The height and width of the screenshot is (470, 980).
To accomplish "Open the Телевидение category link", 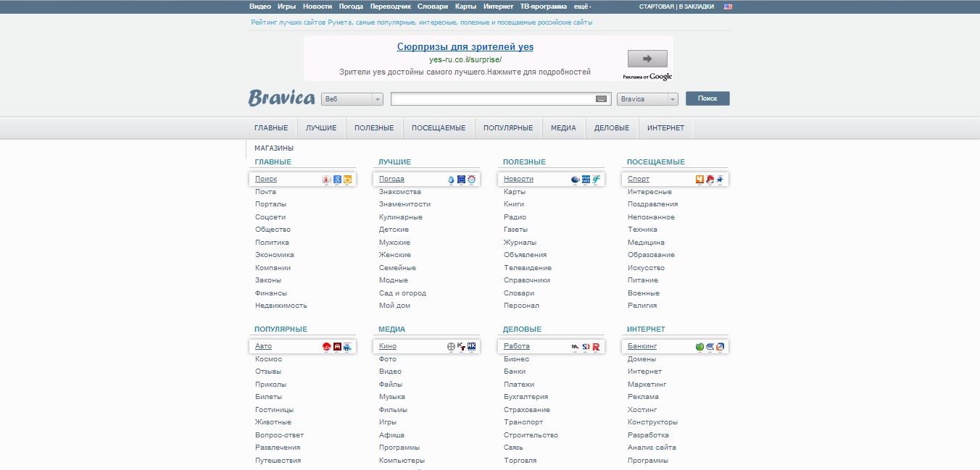I will (x=528, y=268).
